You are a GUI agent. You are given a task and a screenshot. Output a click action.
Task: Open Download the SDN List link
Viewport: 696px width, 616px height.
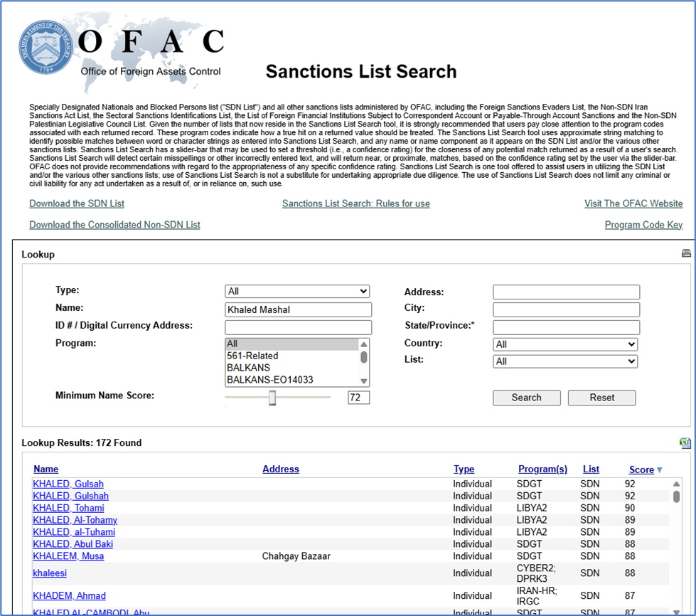[x=77, y=203]
